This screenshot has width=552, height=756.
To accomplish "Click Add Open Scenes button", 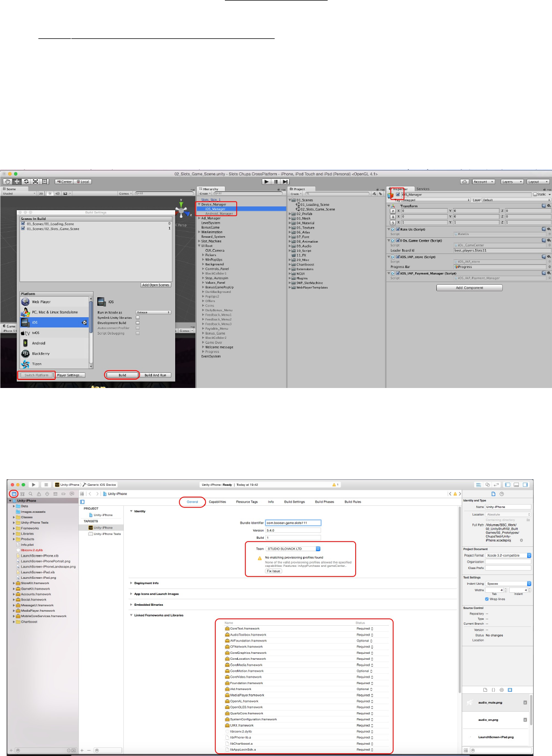I will pos(156,285).
